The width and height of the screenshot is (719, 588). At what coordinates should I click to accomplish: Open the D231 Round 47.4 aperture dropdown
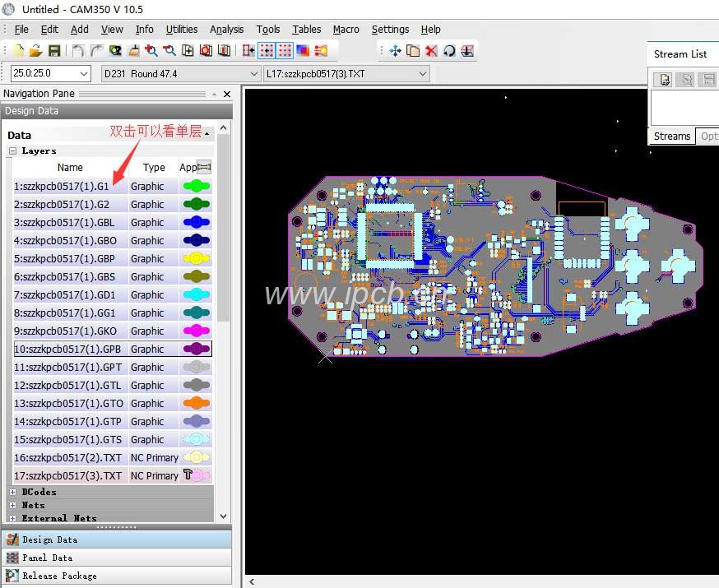pyautogui.click(x=254, y=74)
